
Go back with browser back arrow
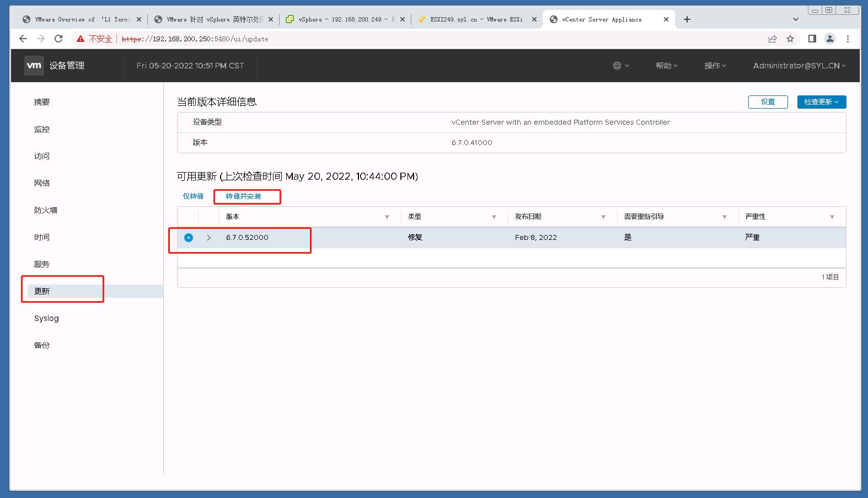(x=23, y=39)
